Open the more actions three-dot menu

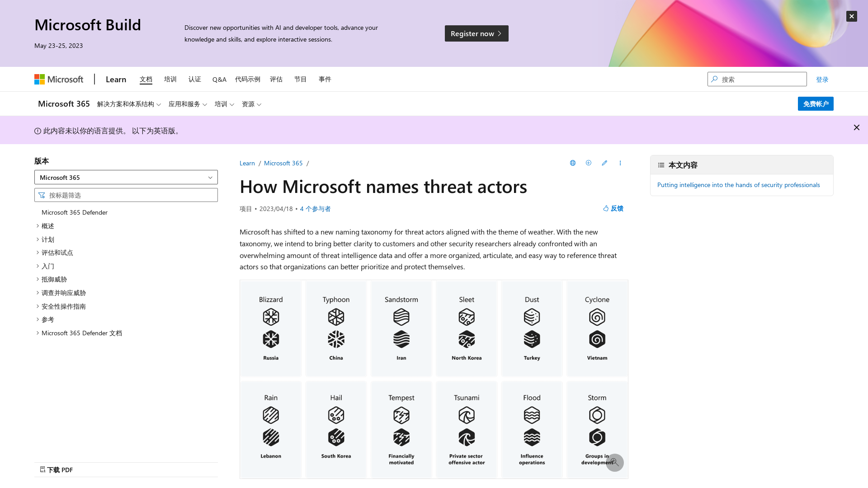[x=620, y=163]
